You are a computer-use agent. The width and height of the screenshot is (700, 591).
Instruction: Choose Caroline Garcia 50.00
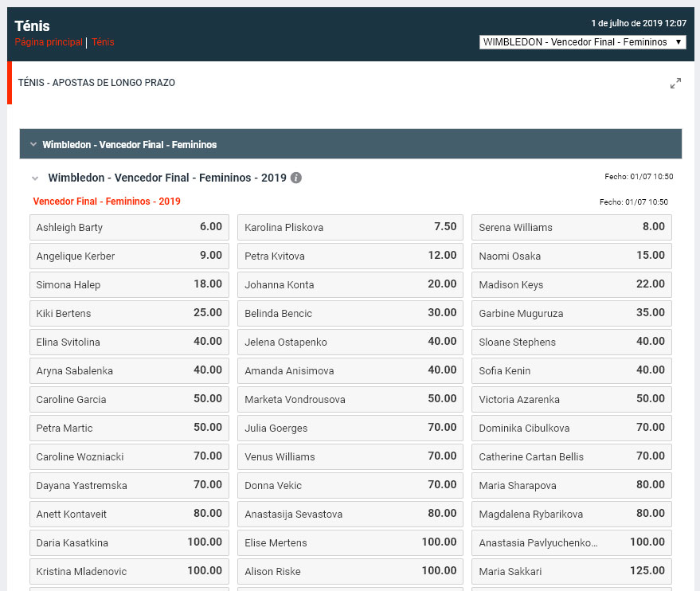pyautogui.click(x=130, y=399)
